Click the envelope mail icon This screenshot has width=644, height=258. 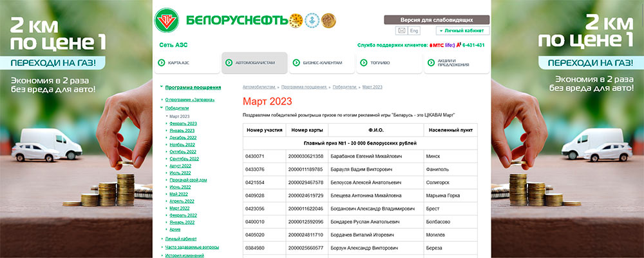[402, 30]
